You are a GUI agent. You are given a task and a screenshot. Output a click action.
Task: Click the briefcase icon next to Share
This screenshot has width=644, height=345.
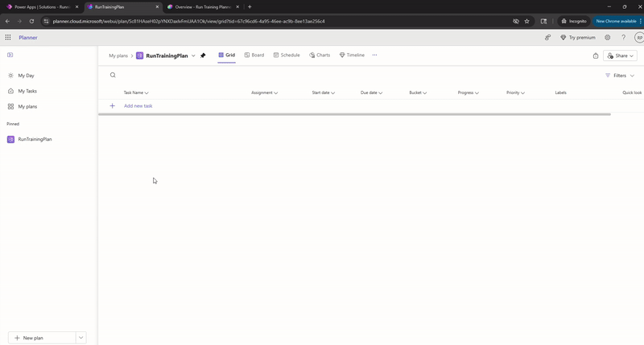[x=596, y=55]
